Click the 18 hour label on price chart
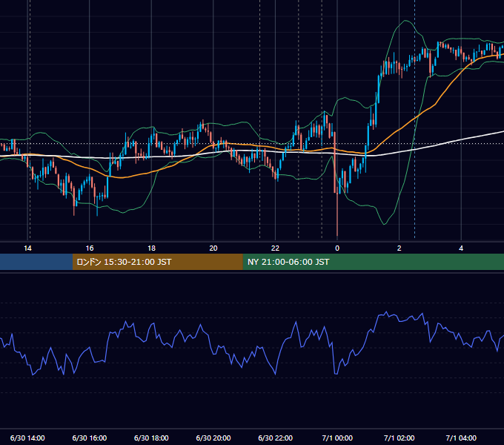Screen dimensions: 504x445 pyautogui.click(x=151, y=248)
